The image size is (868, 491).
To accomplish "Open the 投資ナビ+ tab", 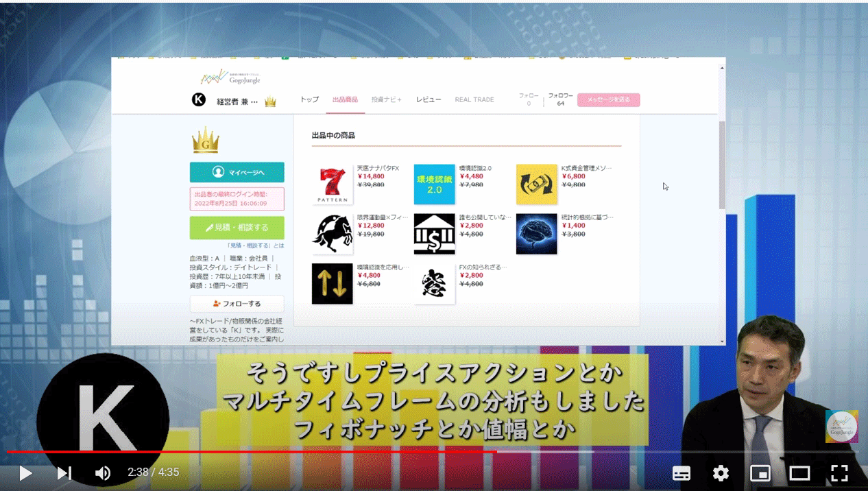I will click(x=386, y=100).
